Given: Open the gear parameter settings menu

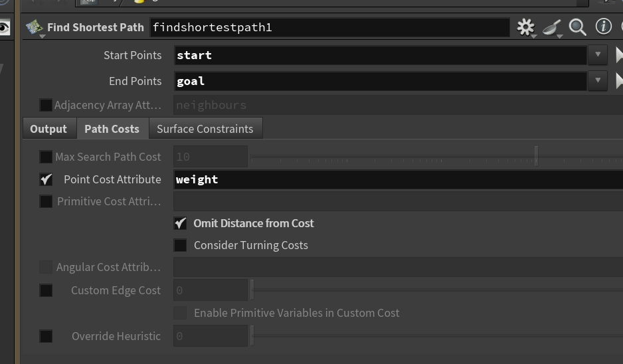Looking at the screenshot, I should tap(525, 27).
